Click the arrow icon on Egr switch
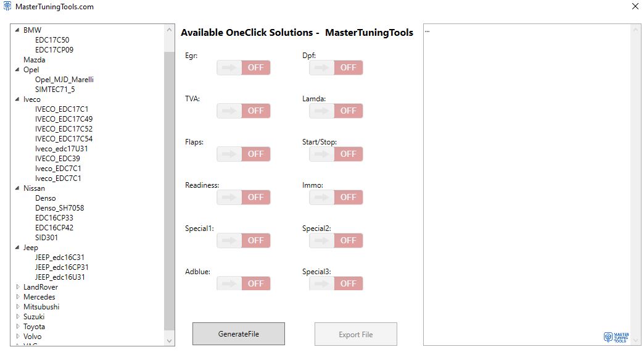Image resolution: width=644 pixels, height=352 pixels. click(x=229, y=67)
